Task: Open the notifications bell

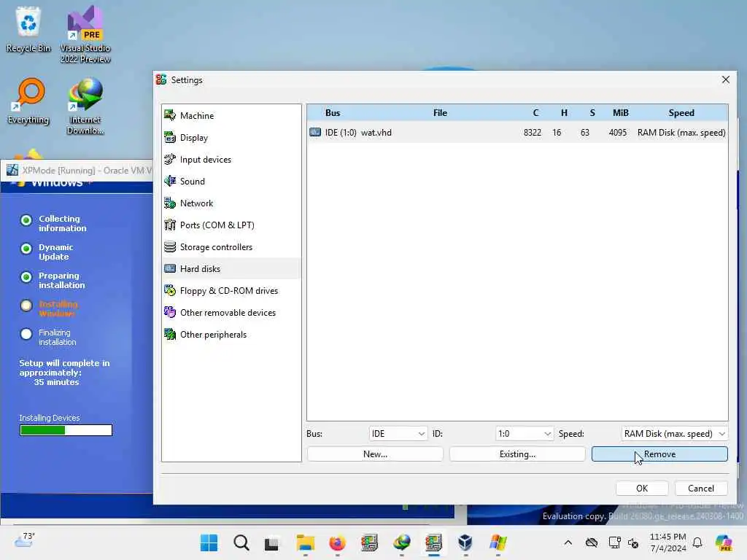Action: [x=697, y=542]
